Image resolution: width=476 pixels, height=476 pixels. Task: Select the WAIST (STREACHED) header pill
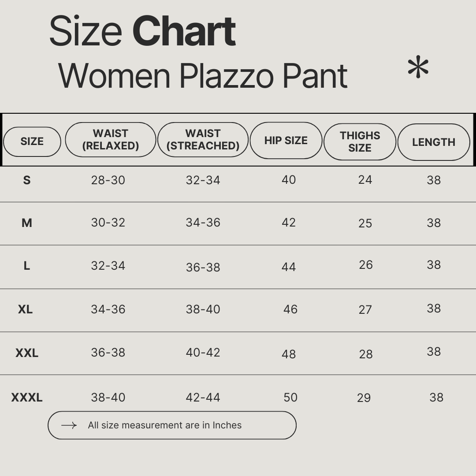pyautogui.click(x=203, y=140)
